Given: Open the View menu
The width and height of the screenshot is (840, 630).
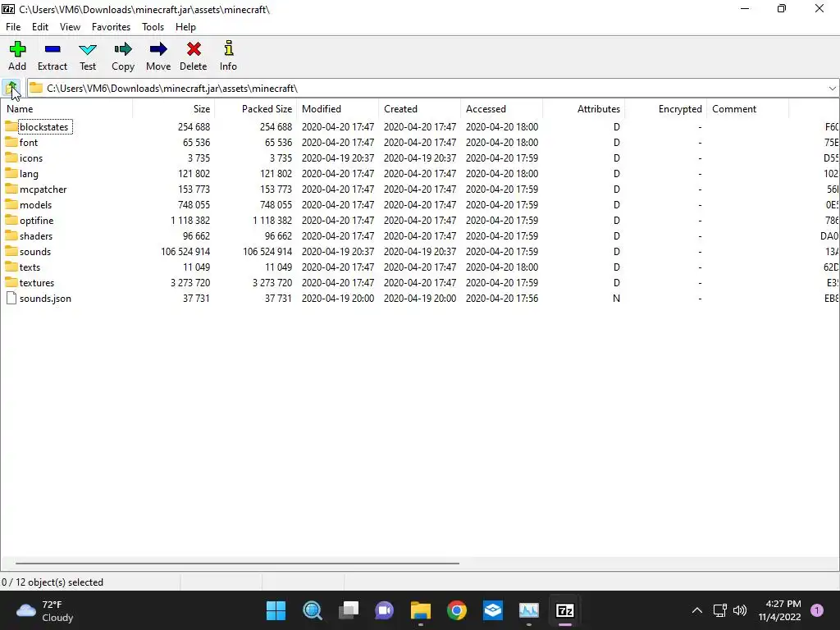Looking at the screenshot, I should (x=70, y=27).
